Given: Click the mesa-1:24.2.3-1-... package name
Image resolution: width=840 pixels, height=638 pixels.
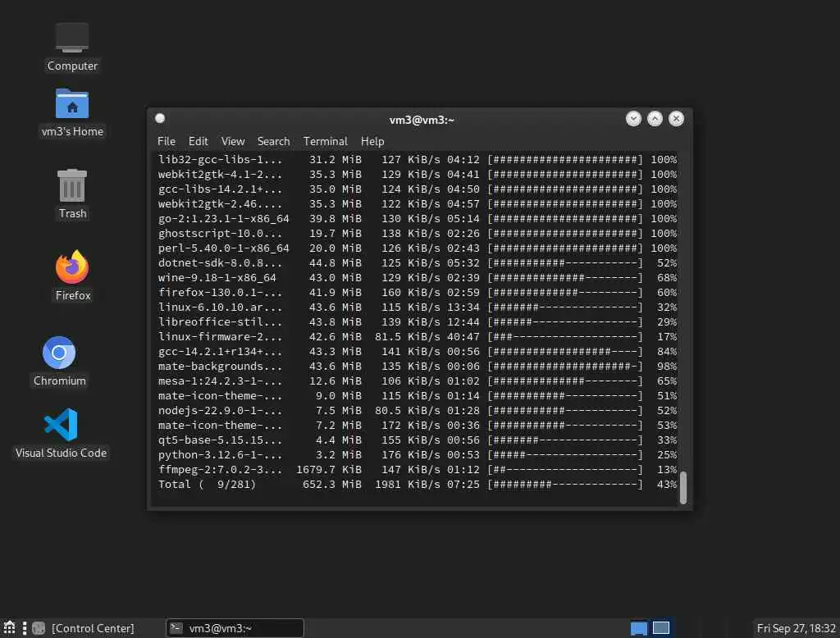Looking at the screenshot, I should (220, 381).
